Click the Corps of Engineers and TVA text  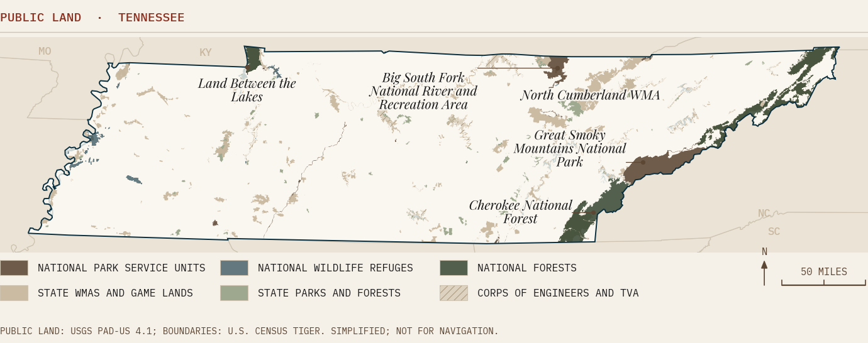558,293
